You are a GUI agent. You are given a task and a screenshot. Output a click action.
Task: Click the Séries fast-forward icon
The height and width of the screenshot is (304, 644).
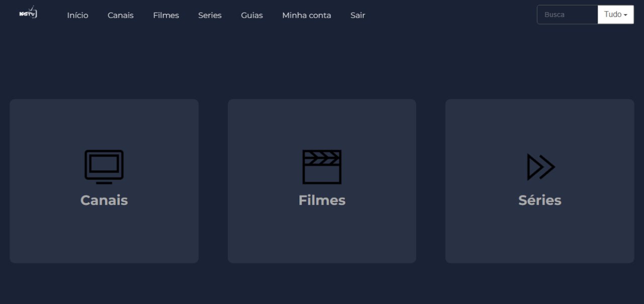[540, 167]
